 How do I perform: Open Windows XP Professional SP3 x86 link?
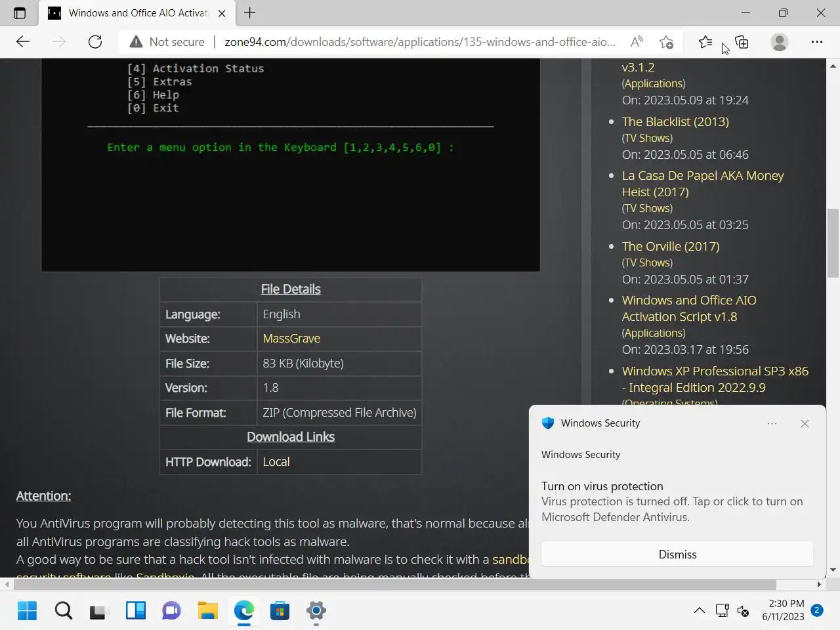pos(715,379)
